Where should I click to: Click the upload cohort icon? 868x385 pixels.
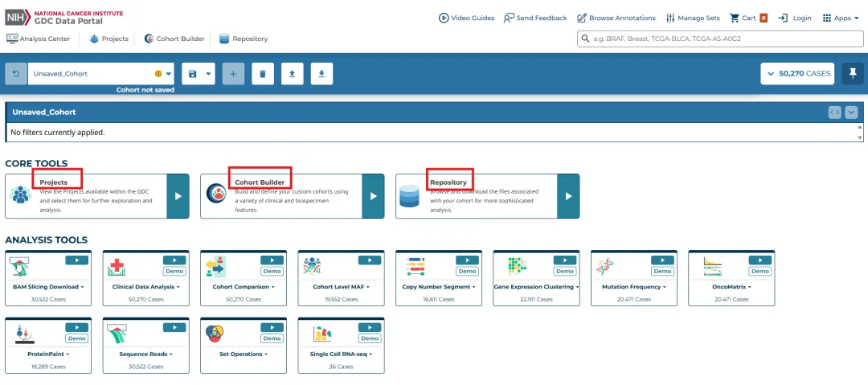pyautogui.click(x=293, y=74)
